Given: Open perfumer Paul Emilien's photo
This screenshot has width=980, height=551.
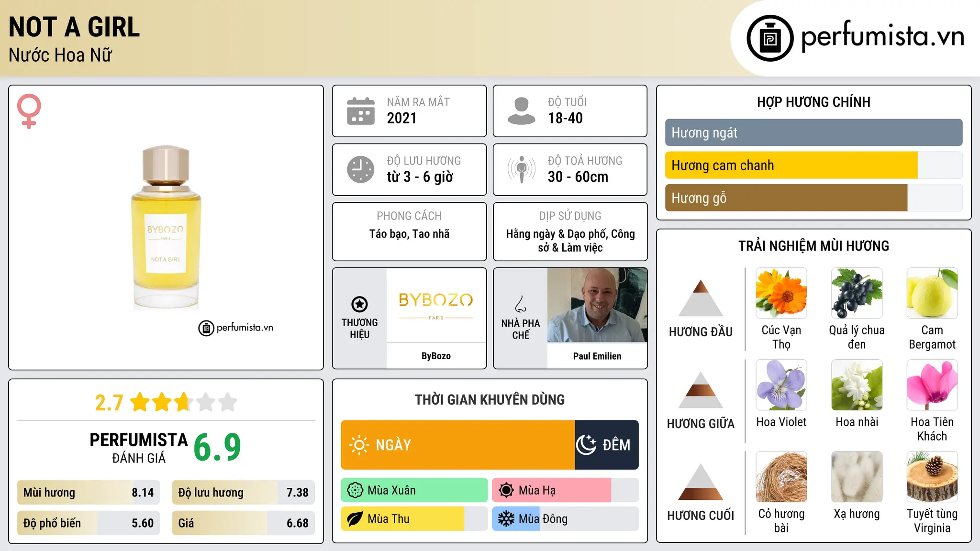Looking at the screenshot, I should tap(597, 305).
